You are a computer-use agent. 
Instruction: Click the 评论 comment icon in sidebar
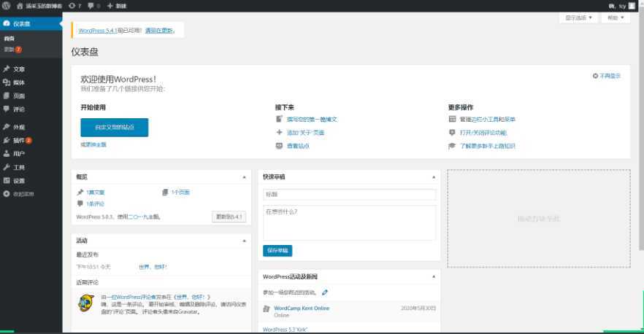pyautogui.click(x=6, y=109)
